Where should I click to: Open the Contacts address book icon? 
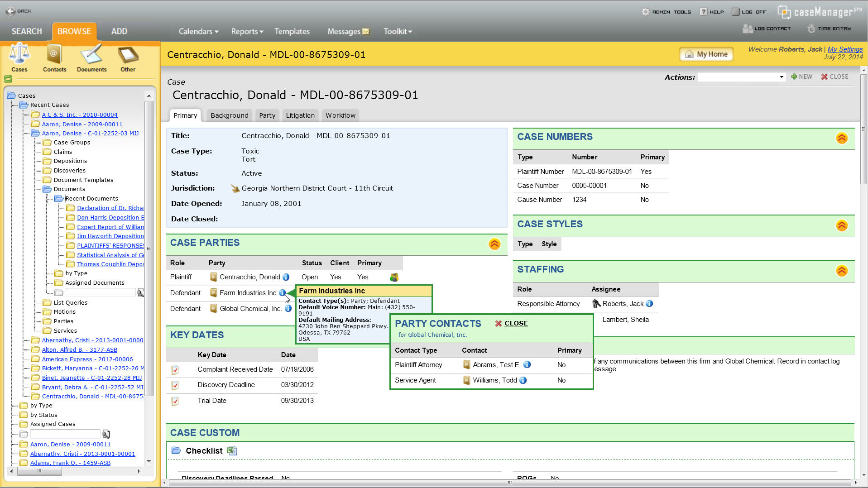tap(54, 54)
